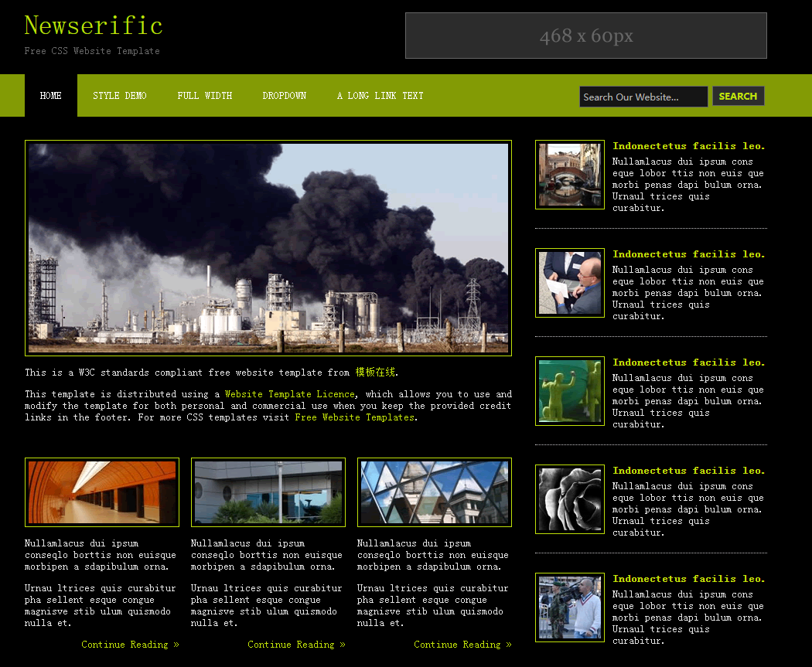Click the Search button
This screenshot has height=667, width=812.
(738, 97)
